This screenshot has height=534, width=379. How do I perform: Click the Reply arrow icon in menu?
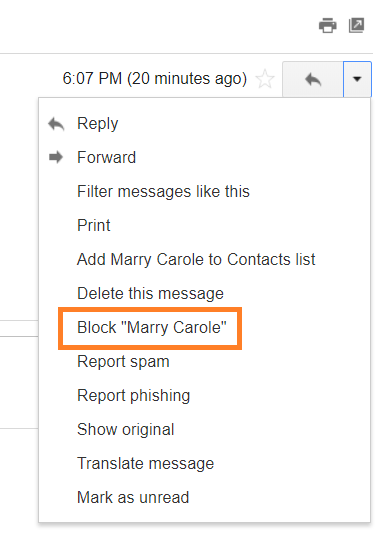pyautogui.click(x=56, y=124)
